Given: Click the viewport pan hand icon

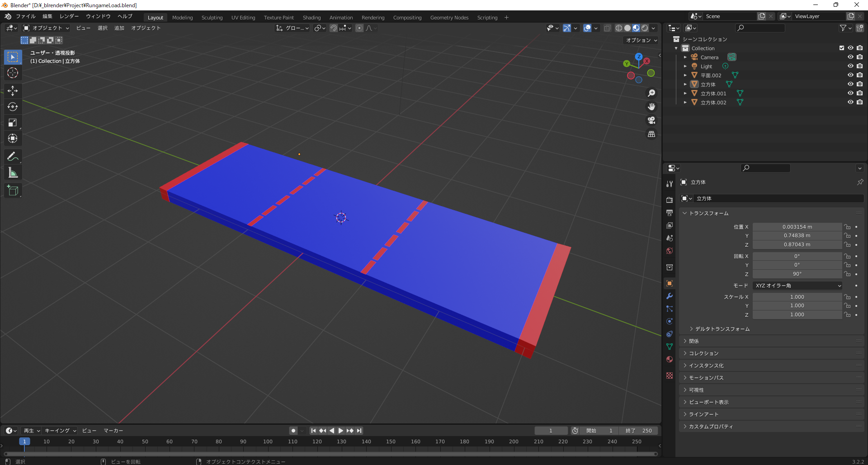Looking at the screenshot, I should [x=651, y=107].
